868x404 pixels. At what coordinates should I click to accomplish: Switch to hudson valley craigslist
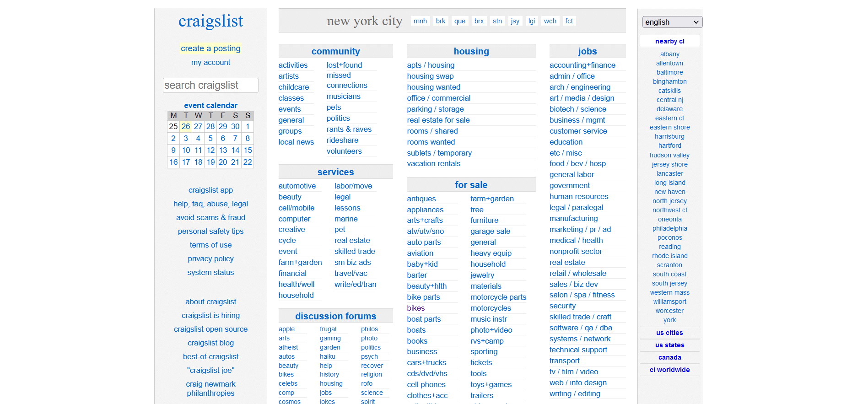pyautogui.click(x=669, y=155)
